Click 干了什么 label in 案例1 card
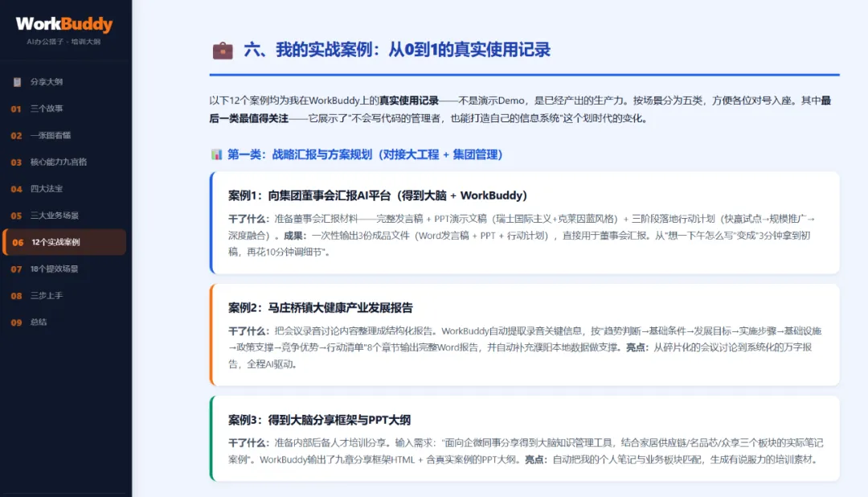868x497 pixels. pyautogui.click(x=248, y=219)
